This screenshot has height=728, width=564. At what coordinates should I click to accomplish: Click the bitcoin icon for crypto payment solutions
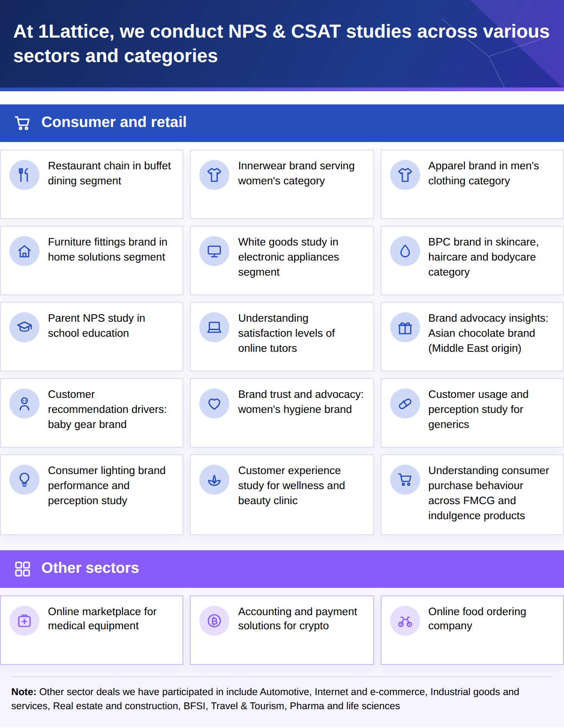[x=214, y=621]
